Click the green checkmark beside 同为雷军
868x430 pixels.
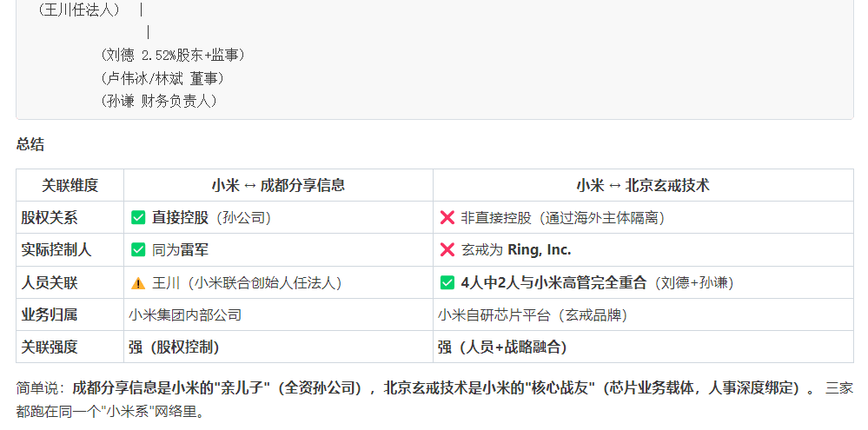pos(138,249)
